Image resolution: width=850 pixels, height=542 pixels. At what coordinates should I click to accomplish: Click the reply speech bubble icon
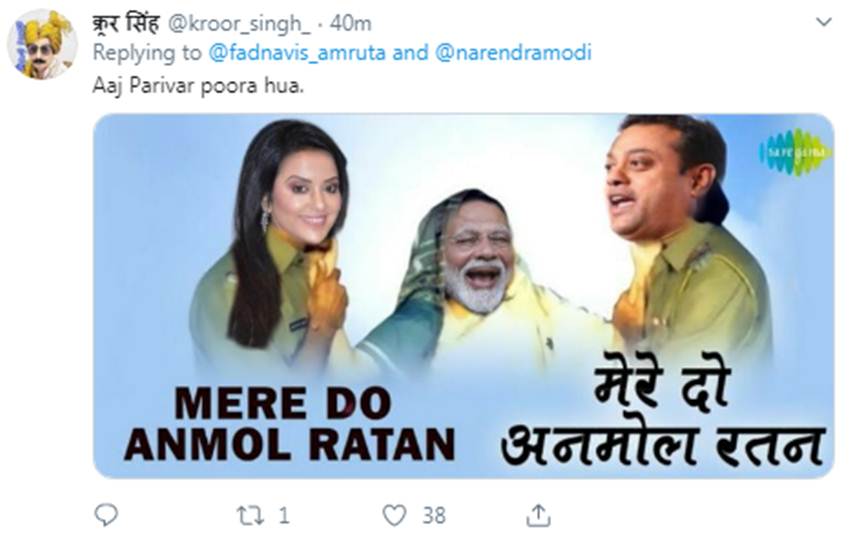click(x=107, y=515)
